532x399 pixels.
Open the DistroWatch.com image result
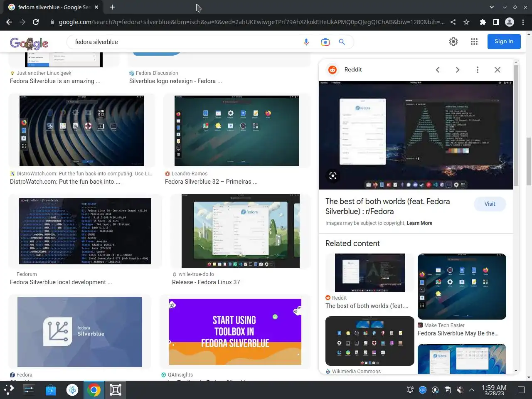(82, 131)
